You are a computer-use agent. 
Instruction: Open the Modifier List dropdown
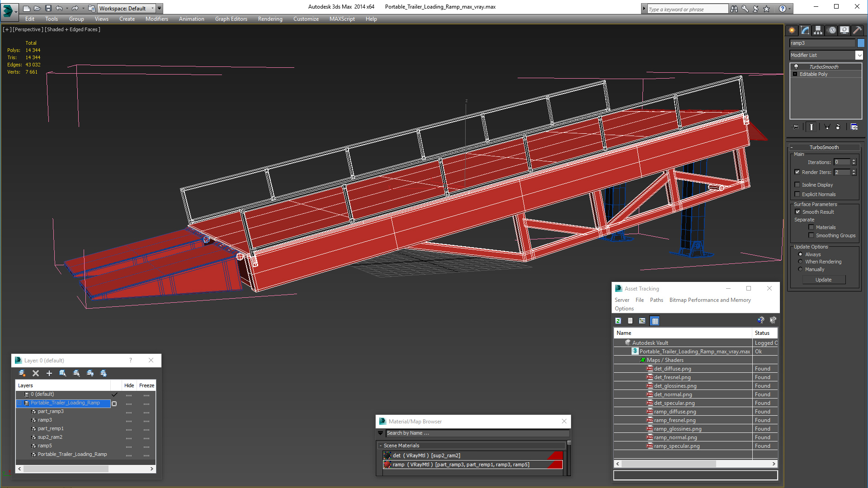click(x=859, y=55)
